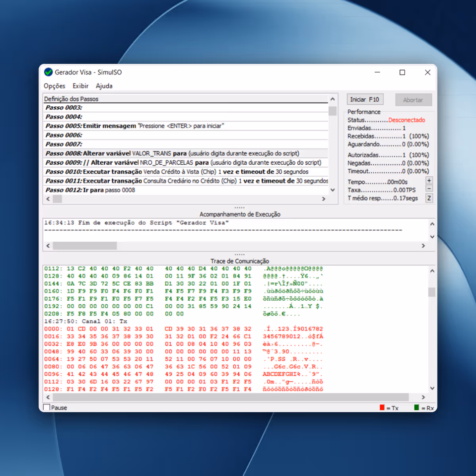This screenshot has width=476, height=476.
Task: Click the Negadas counter line
Action: [388, 163]
